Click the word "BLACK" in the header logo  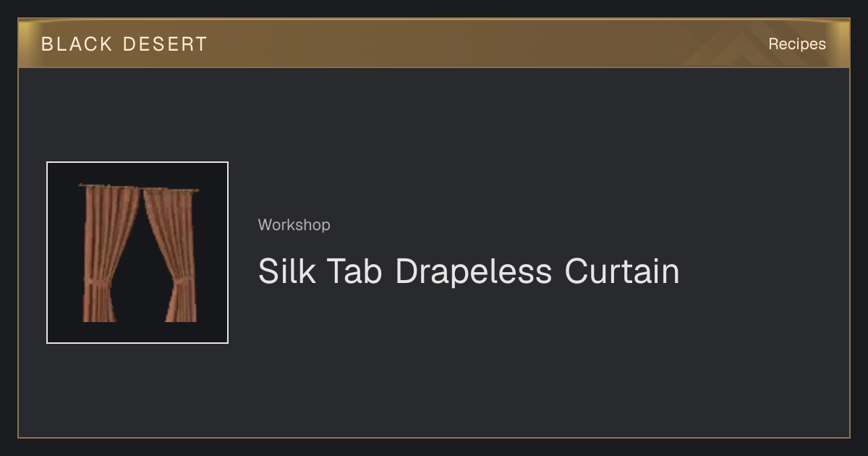pos(77,44)
